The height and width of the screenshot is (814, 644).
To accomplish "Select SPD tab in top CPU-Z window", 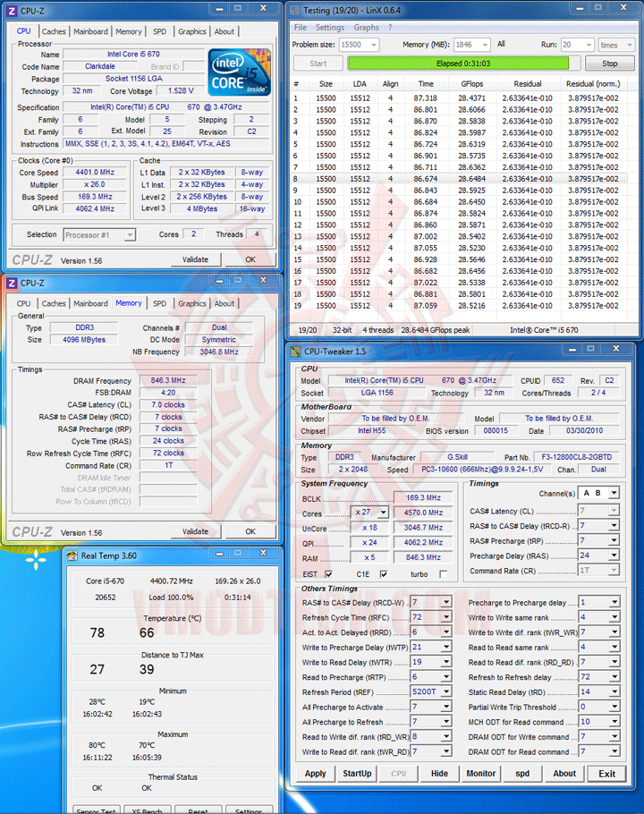I will (160, 31).
